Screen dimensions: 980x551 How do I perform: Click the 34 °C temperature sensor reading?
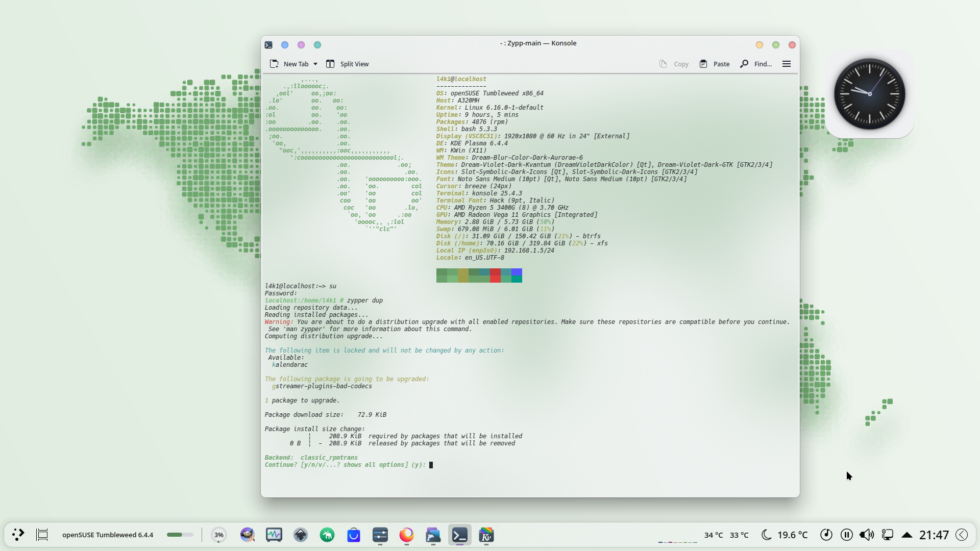click(714, 535)
